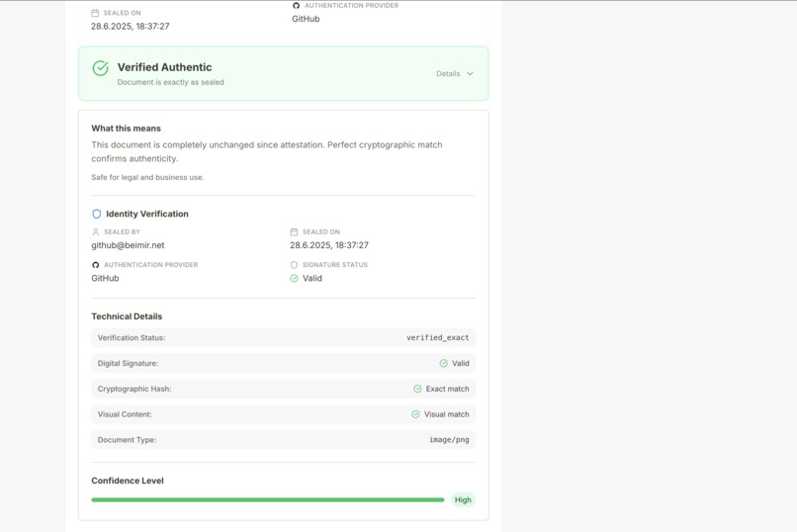Click the image/png document type value
The image size is (797, 532).
coord(449,439)
